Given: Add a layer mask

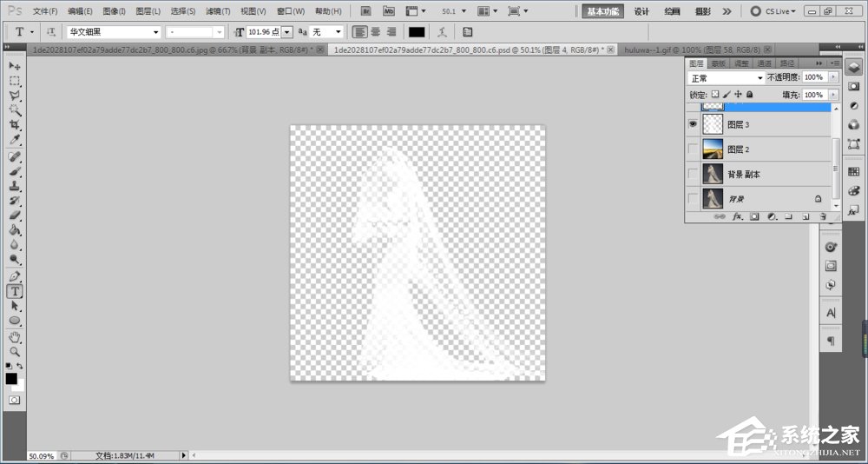Looking at the screenshot, I should point(754,216).
